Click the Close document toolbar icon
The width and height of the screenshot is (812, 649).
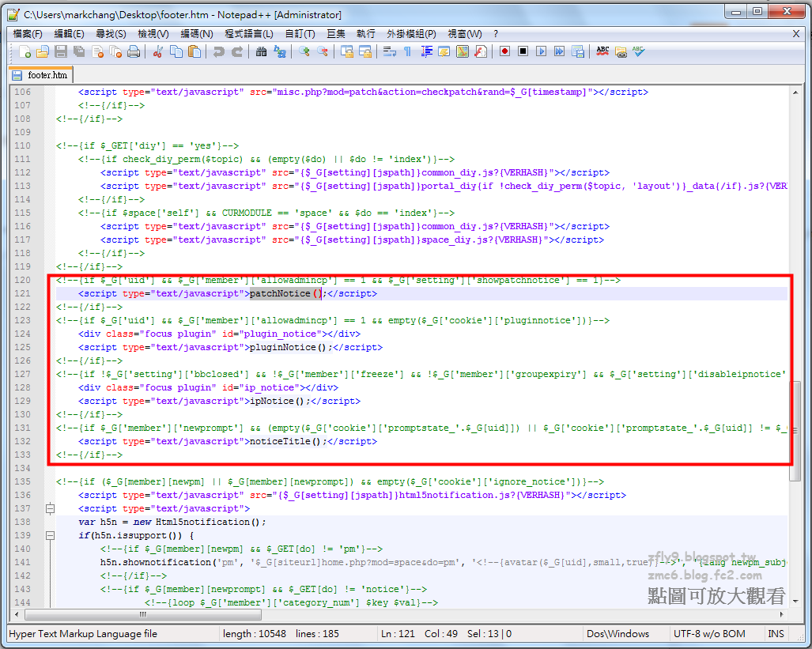(x=97, y=51)
